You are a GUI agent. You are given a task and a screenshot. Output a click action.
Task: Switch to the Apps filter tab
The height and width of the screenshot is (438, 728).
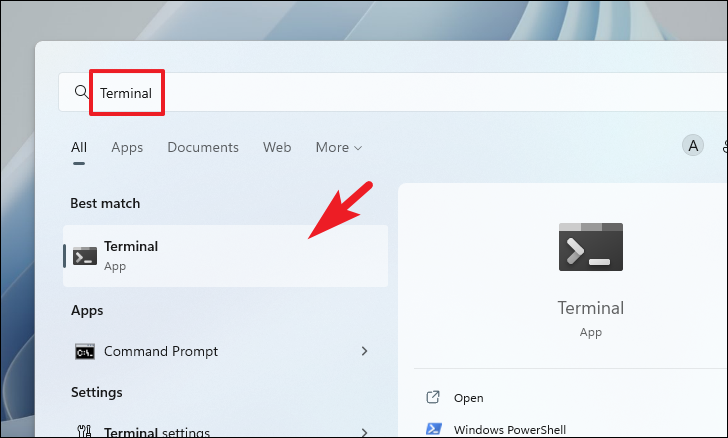pos(127,147)
